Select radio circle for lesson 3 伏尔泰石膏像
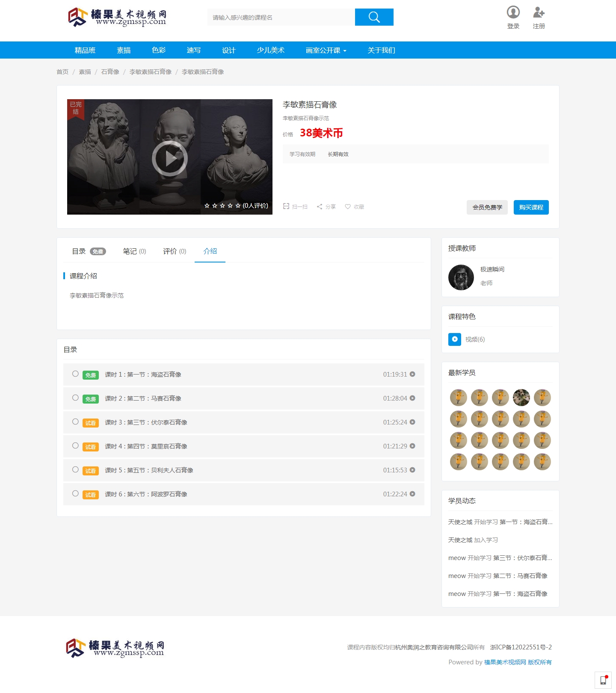Viewport: 616px width, 693px height. click(x=75, y=422)
